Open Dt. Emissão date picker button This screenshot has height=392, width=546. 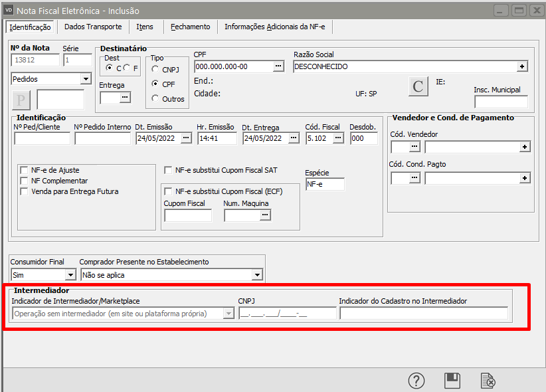pos(186,138)
